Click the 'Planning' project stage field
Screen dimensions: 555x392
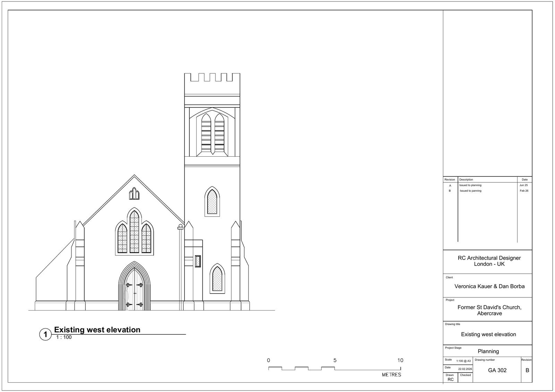(488, 351)
